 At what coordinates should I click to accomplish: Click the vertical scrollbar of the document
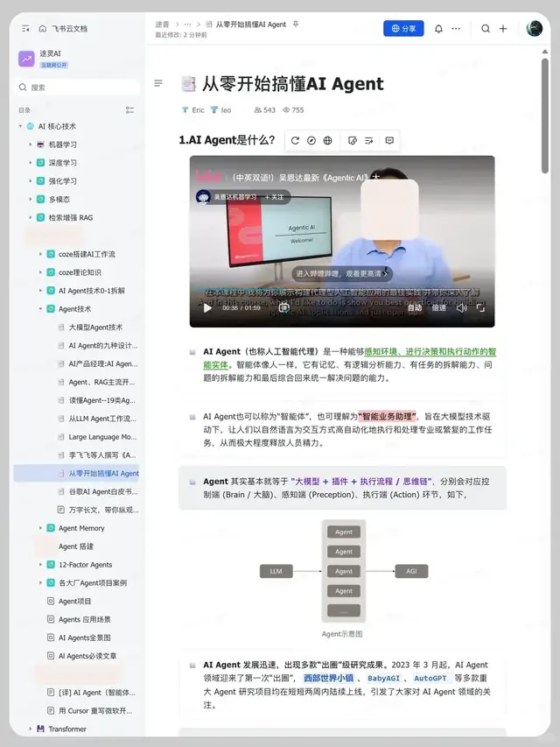pos(545,116)
